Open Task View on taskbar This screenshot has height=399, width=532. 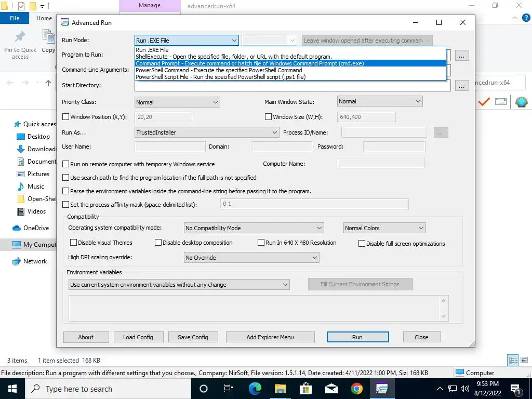pyautogui.click(x=229, y=389)
